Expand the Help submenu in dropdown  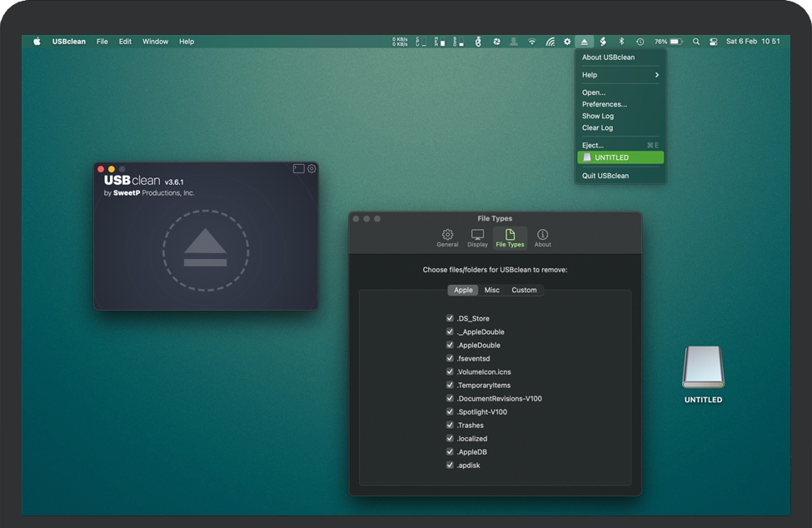tap(620, 75)
